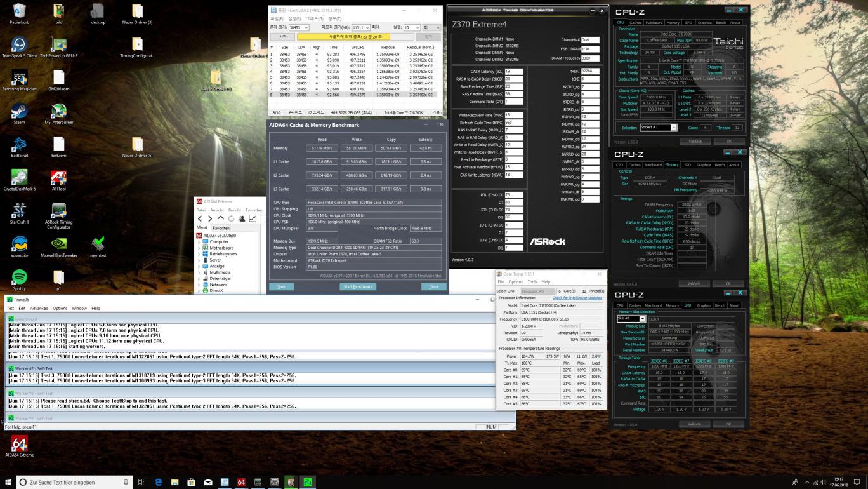Click the AIDA64 refresh toolbar icon

231,218
